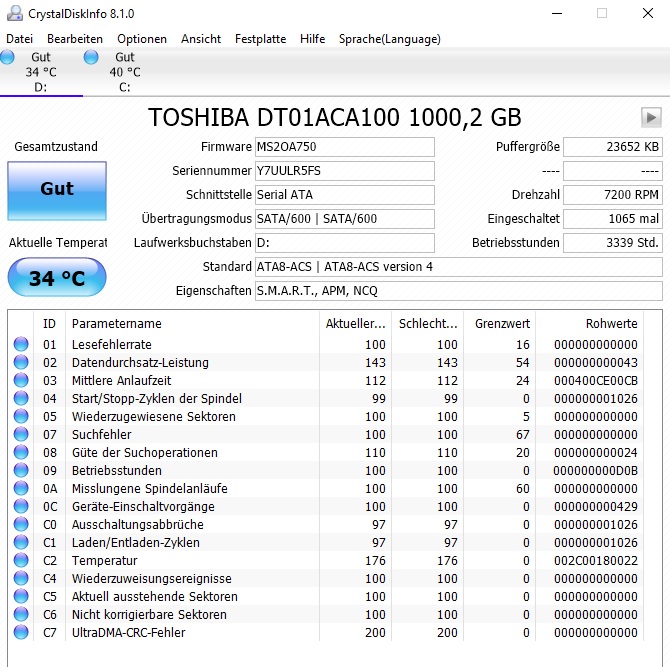Click the Grenzwert value 67 for Suchfehler
Image resolution: width=670 pixels, height=667 pixels.
[x=523, y=435]
